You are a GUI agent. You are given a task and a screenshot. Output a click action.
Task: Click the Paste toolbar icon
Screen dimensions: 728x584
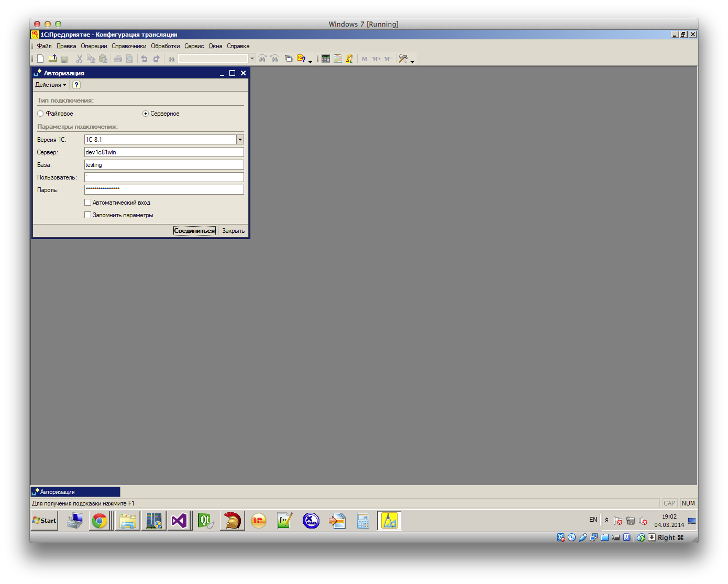pyautogui.click(x=103, y=59)
